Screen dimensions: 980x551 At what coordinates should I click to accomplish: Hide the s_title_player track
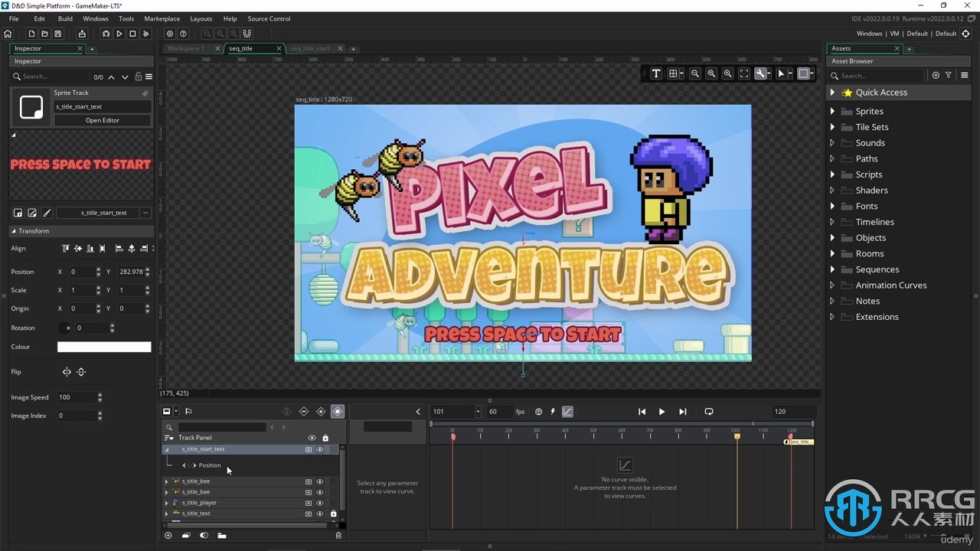[x=320, y=503]
